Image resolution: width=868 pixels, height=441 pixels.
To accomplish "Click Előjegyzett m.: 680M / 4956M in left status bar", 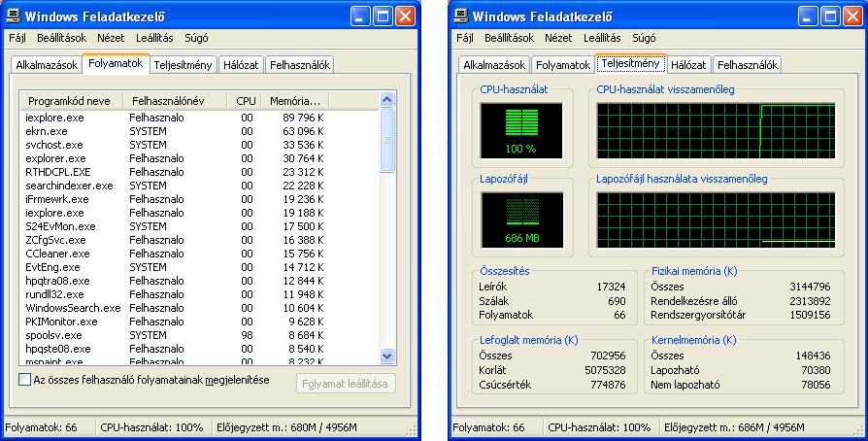I will pos(286,427).
